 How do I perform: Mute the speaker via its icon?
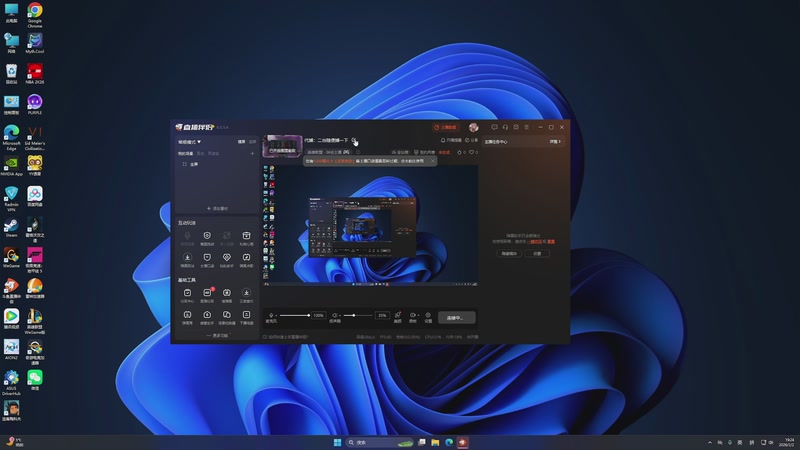[x=335, y=315]
